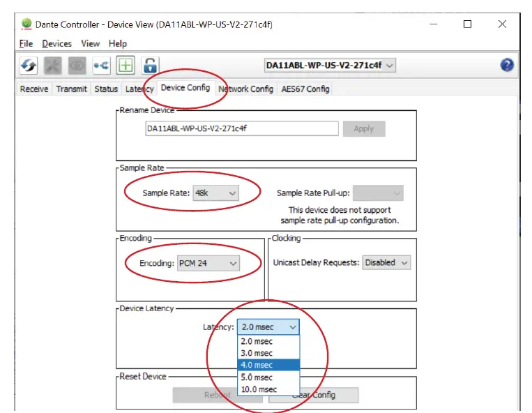This screenshot has width=532, height=413.
Task: Open the File menu
Action: pyautogui.click(x=26, y=44)
